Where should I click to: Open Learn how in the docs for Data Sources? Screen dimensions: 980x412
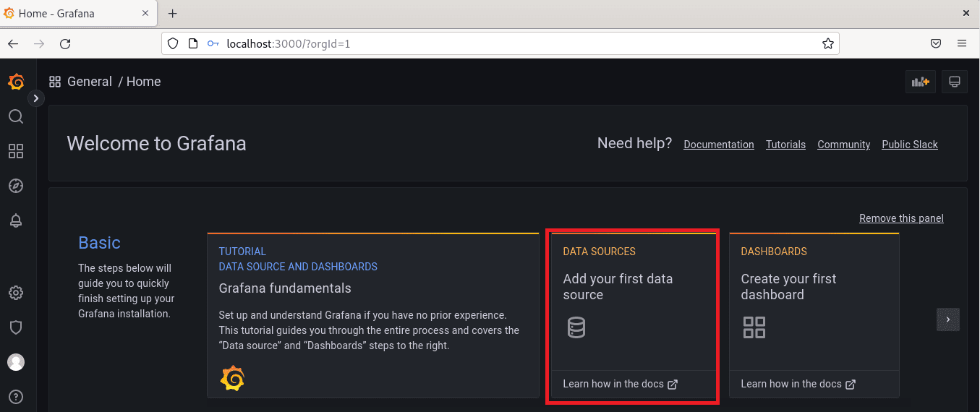coord(620,384)
